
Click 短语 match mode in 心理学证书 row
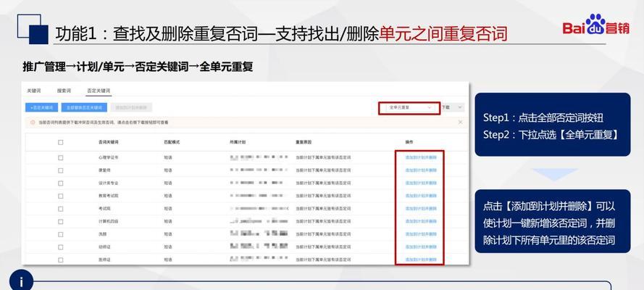167,157
